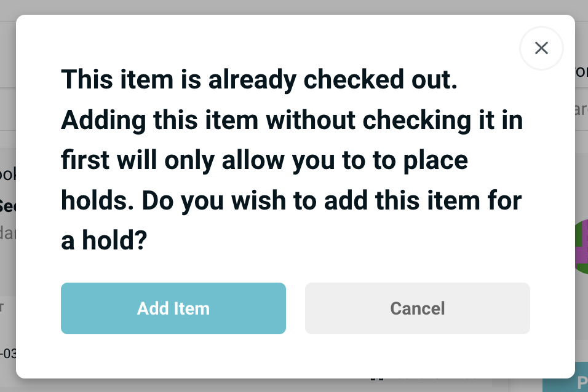The width and height of the screenshot is (588, 392).
Task: Click the book cover thumbnail behind the dialog
Action: pyautogui.click(x=581, y=240)
